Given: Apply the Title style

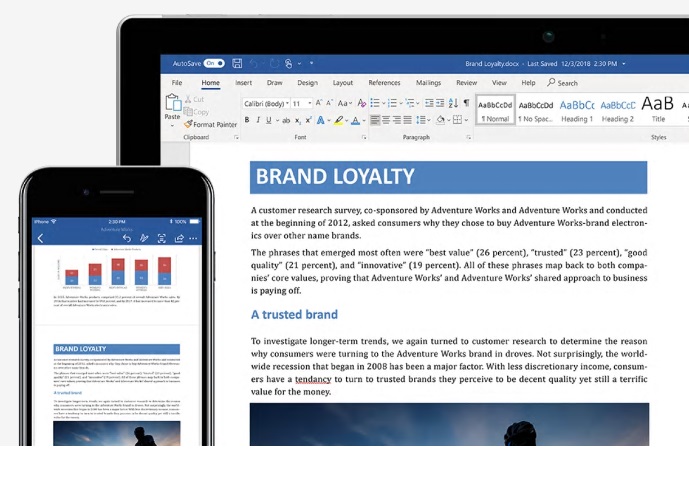Looking at the screenshot, I should [x=658, y=110].
